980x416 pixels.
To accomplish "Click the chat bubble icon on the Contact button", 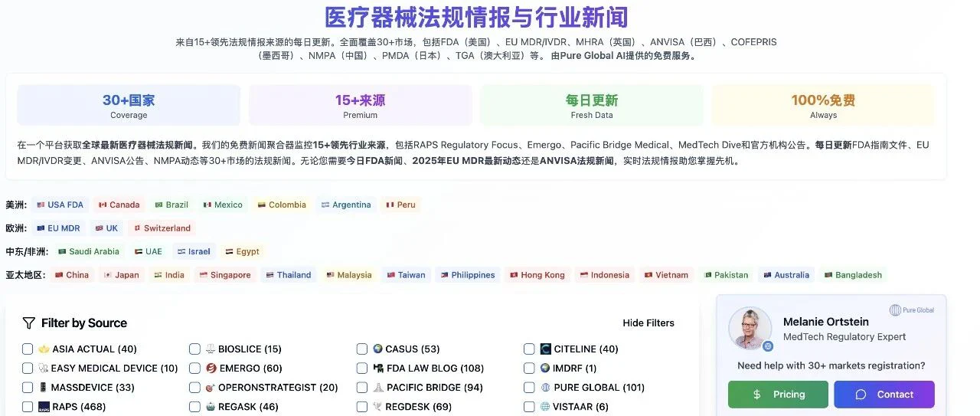I will [x=861, y=395].
